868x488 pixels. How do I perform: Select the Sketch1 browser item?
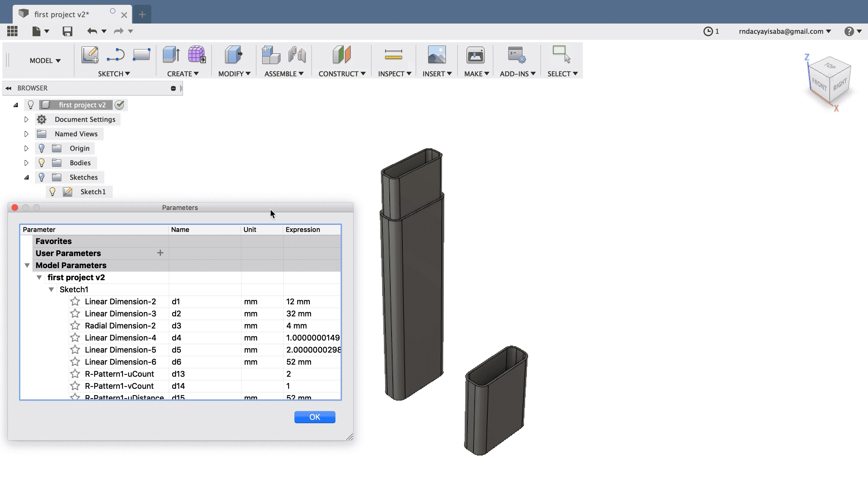(93, 192)
